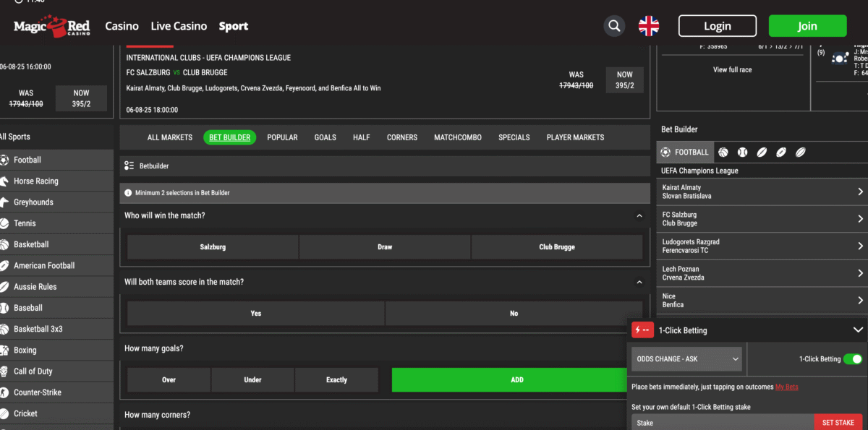The width and height of the screenshot is (868, 430).
Task: Pick Salzburg to win the match
Action: point(213,247)
